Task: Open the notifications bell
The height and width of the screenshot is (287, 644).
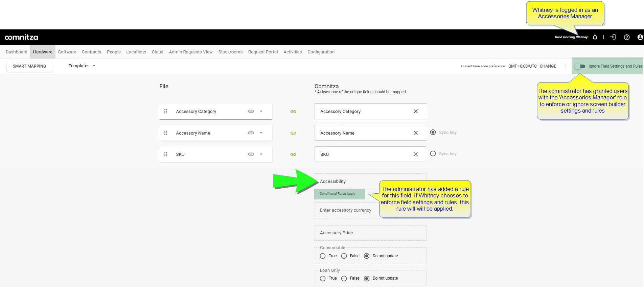Action: [x=595, y=37]
